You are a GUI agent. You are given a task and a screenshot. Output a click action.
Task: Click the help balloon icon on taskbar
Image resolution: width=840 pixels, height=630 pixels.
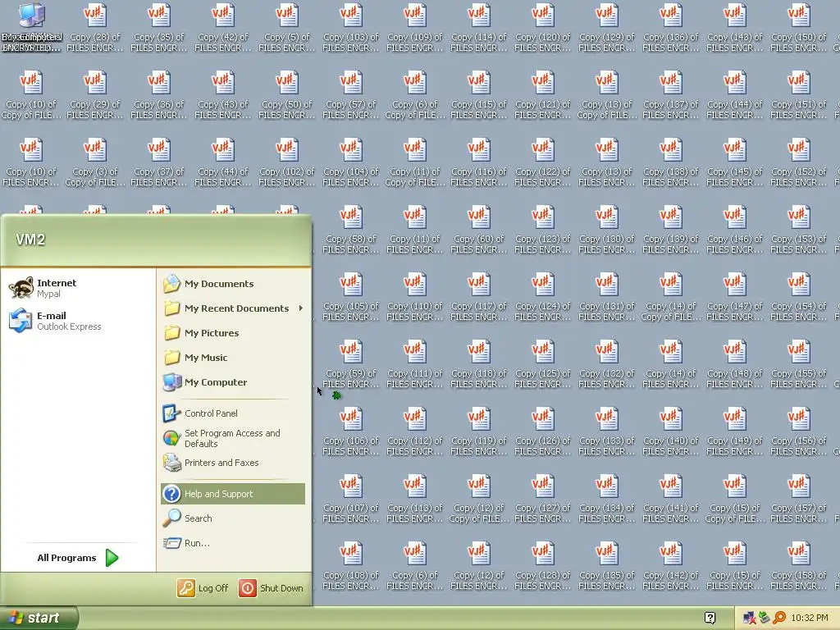pyautogui.click(x=710, y=618)
